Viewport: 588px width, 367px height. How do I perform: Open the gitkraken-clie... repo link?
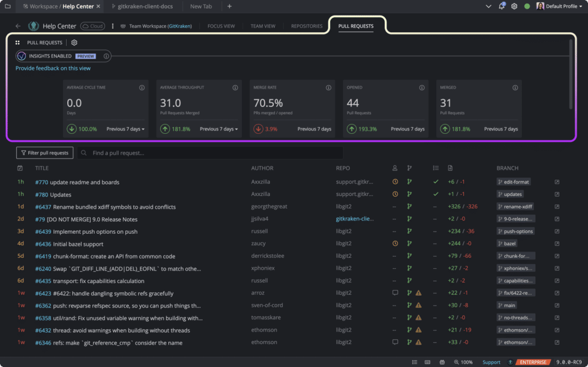(x=355, y=219)
